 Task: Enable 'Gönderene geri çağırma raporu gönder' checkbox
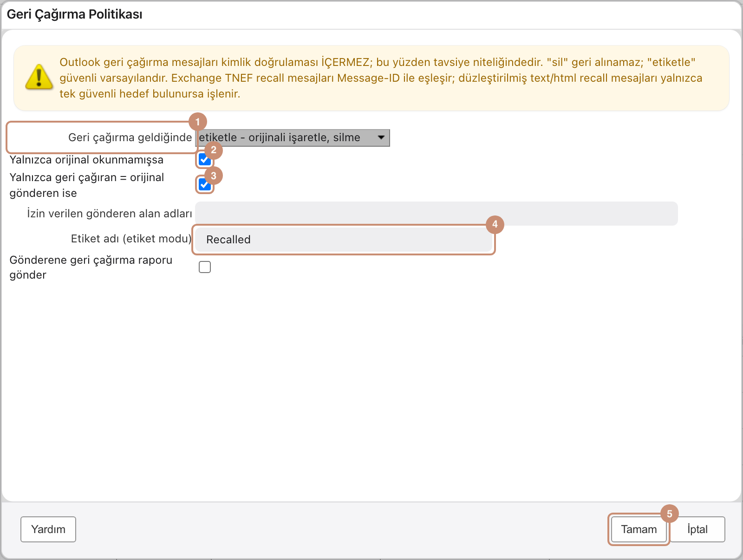205,267
